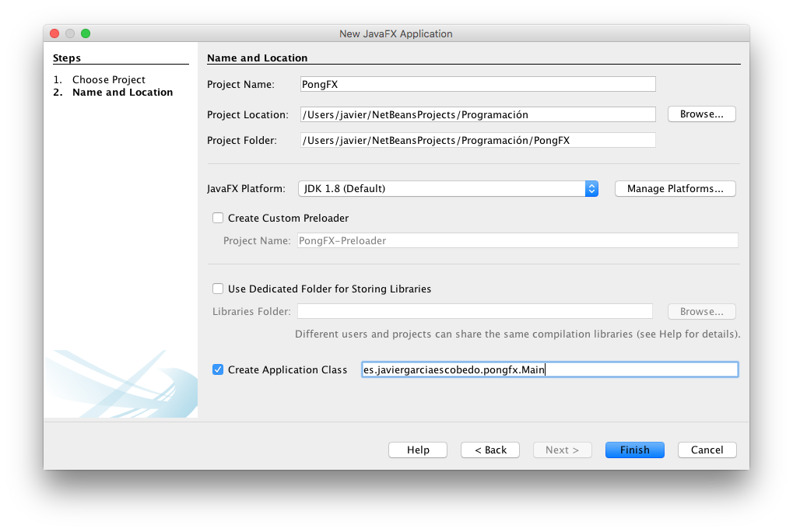The height and width of the screenshot is (532, 793).
Task: Click the green zoom window button
Action: point(86,33)
